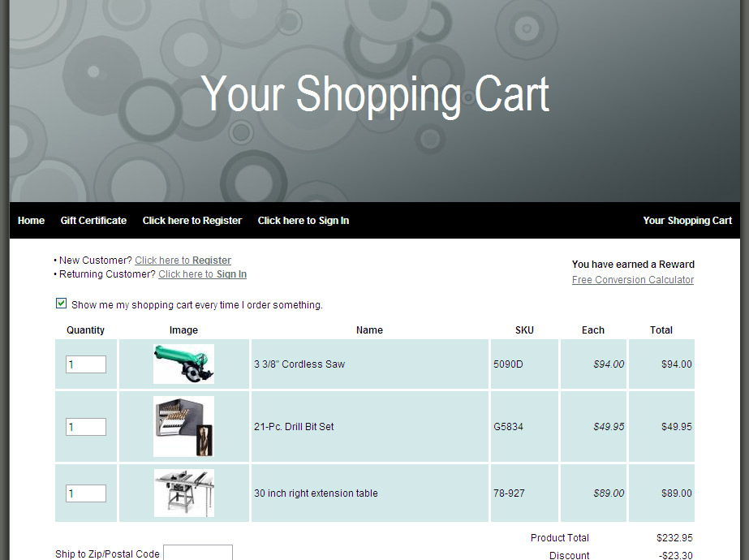
Task: Click the 3 3/8" Cordless Saw name
Action: pos(299,364)
